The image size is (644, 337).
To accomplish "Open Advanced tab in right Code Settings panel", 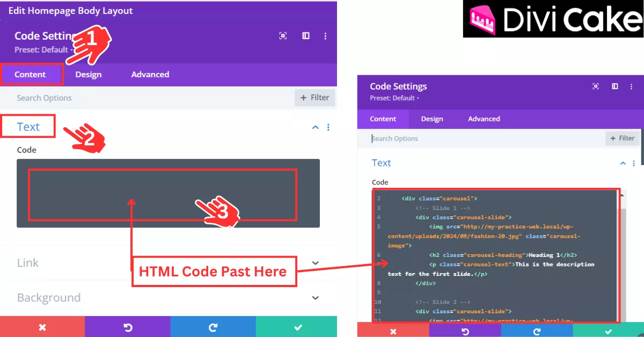I will [x=484, y=119].
